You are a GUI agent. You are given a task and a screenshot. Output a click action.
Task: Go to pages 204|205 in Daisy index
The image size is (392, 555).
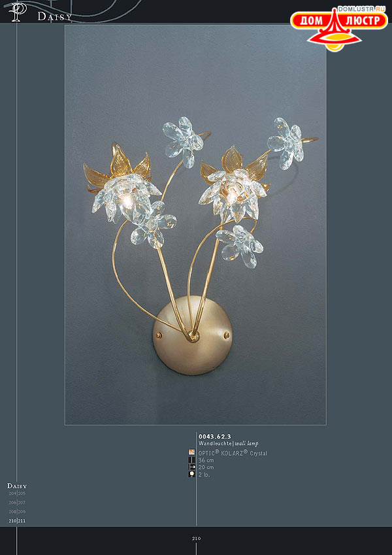(17, 493)
